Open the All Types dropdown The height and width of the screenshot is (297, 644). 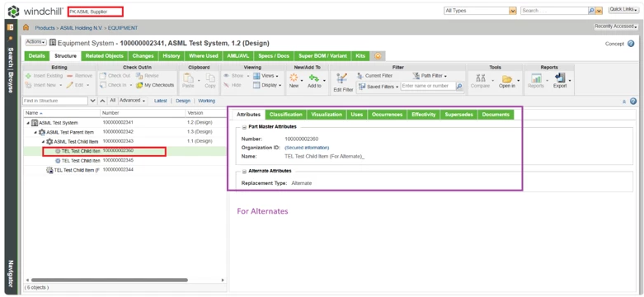tap(512, 11)
